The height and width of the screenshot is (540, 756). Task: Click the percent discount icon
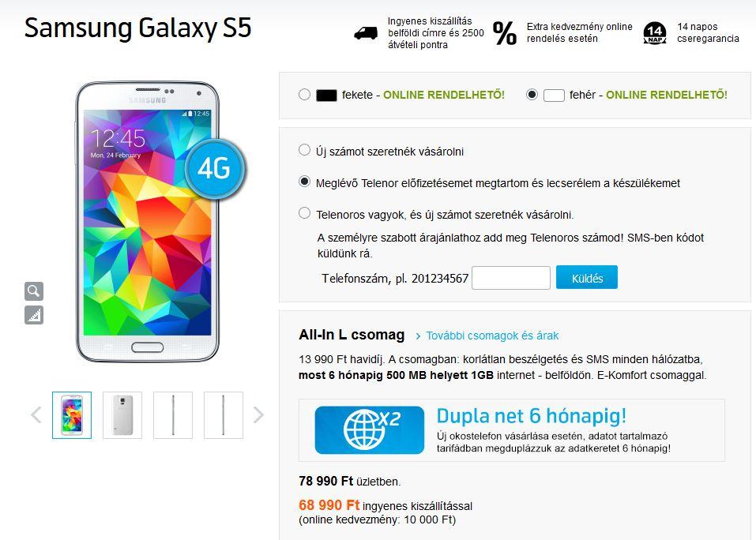505,33
